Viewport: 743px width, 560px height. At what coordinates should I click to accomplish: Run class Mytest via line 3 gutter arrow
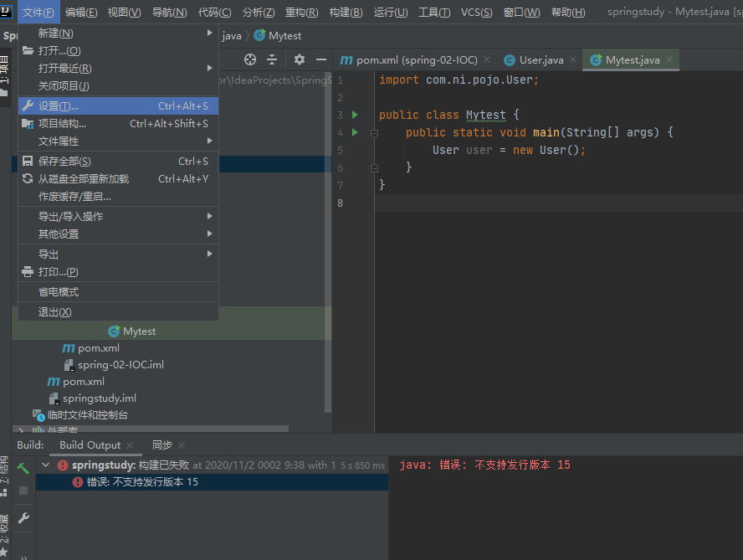click(355, 115)
